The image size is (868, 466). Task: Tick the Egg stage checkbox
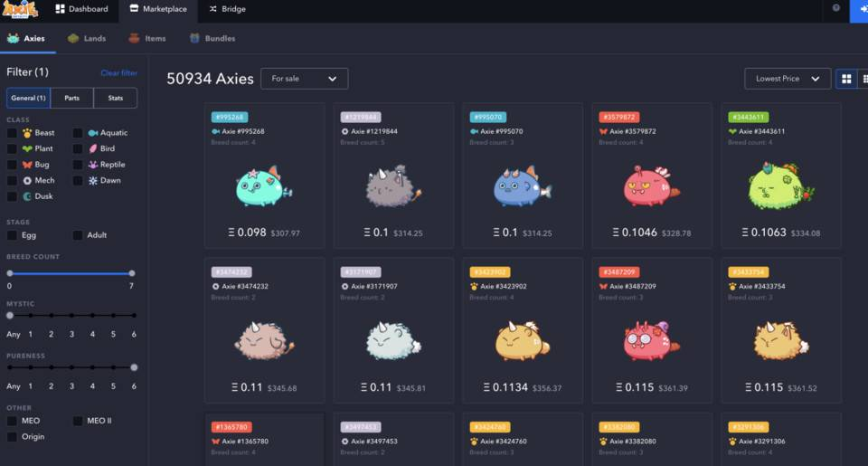[x=12, y=235]
